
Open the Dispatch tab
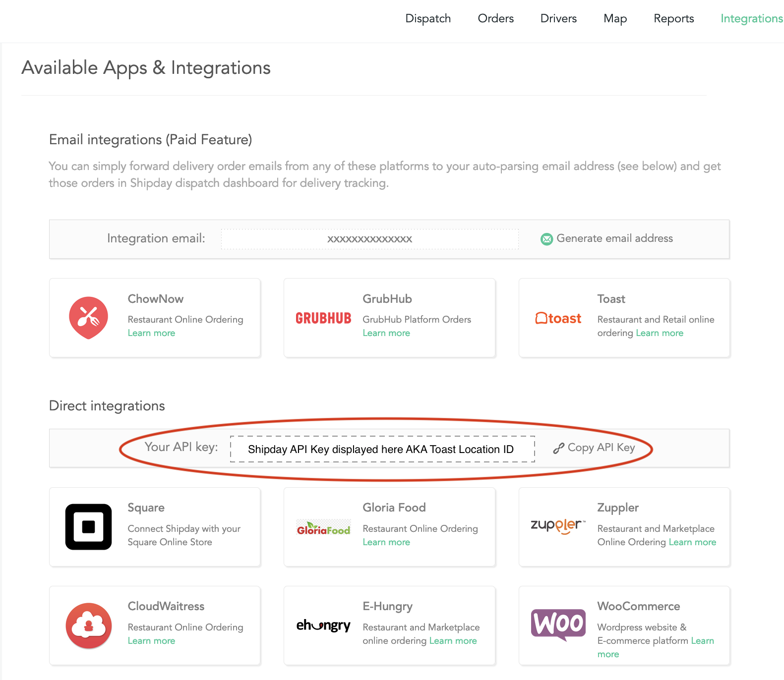[x=428, y=19]
